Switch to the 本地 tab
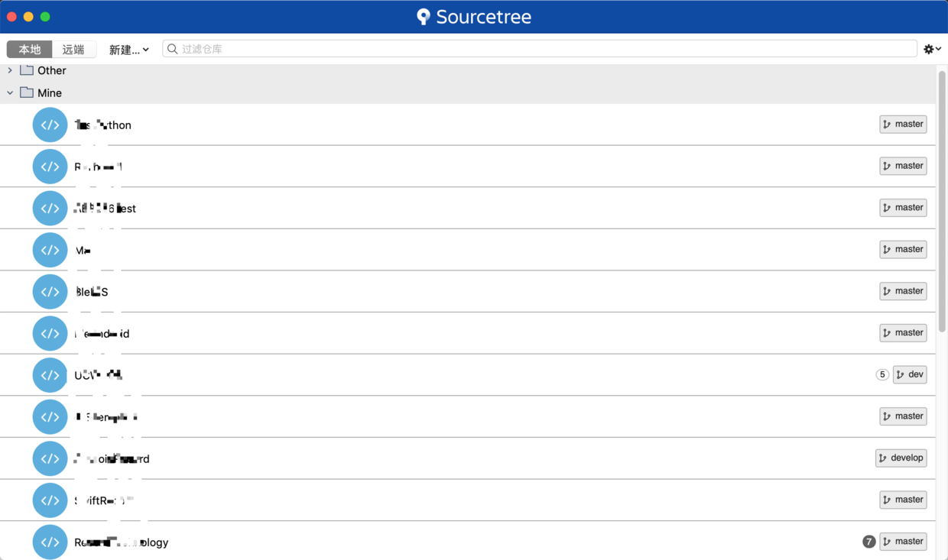The height and width of the screenshot is (560, 948). tap(29, 49)
